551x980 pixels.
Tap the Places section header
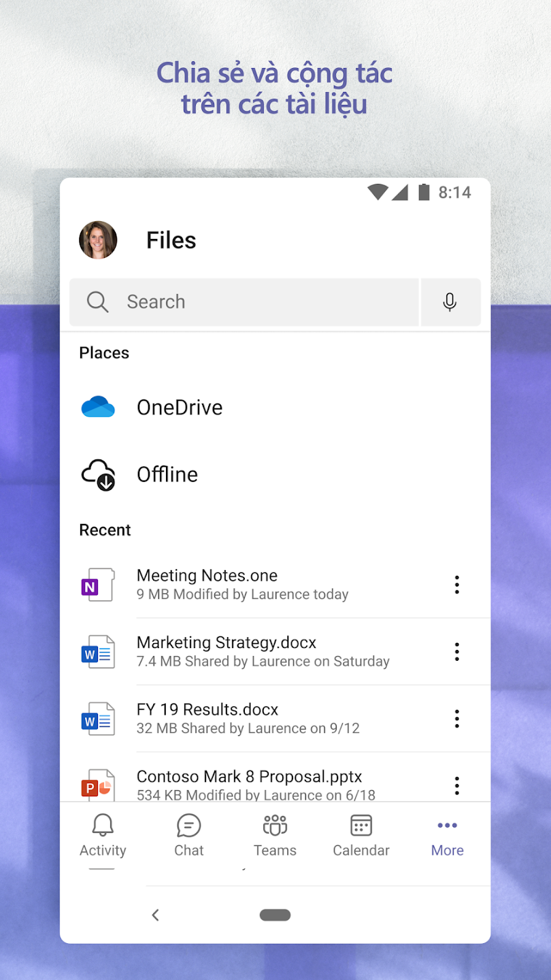click(104, 353)
